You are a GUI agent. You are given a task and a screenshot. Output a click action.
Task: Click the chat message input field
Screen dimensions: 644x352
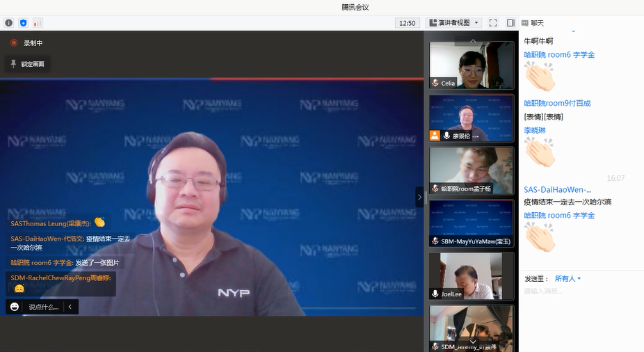[x=581, y=291]
